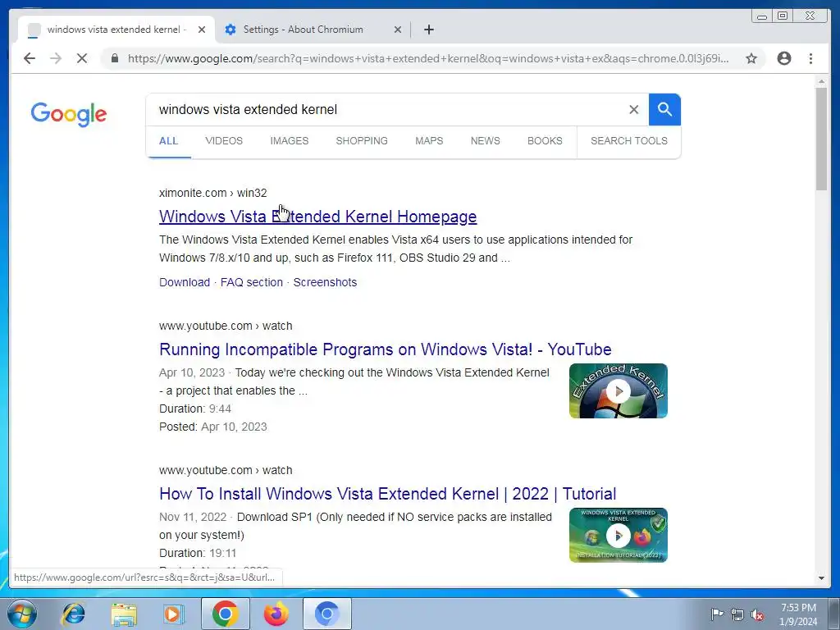
Task: Stop loading the page with the X button
Action: (82, 58)
